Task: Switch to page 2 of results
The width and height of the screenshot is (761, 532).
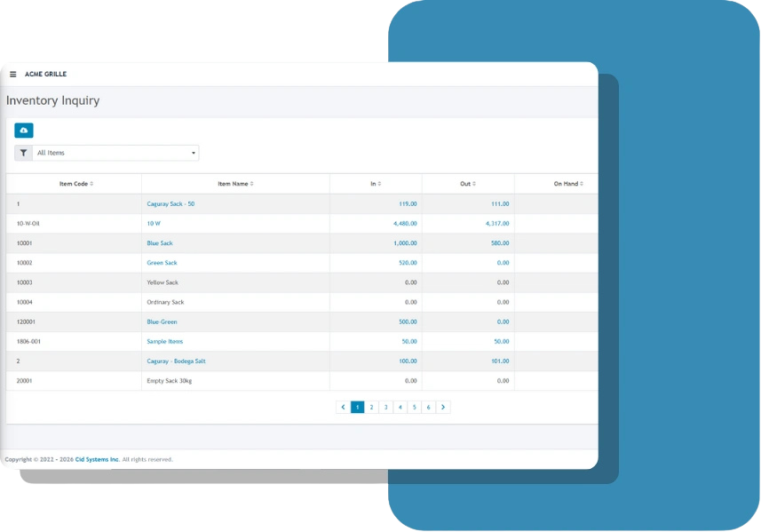Action: 372,407
